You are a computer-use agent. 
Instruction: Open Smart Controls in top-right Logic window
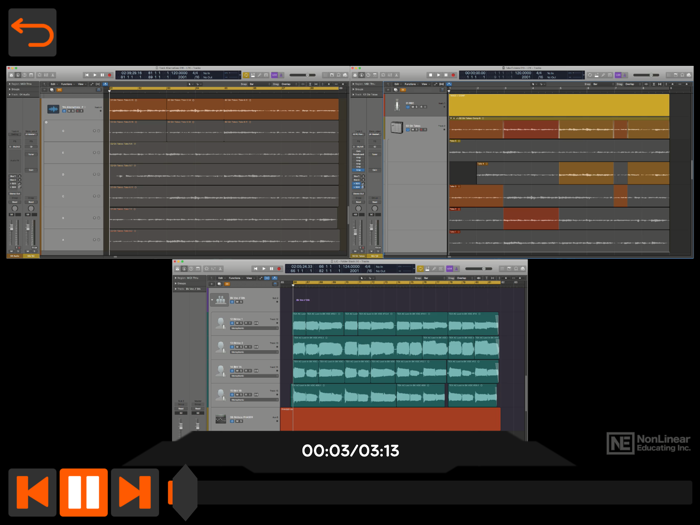point(383,75)
